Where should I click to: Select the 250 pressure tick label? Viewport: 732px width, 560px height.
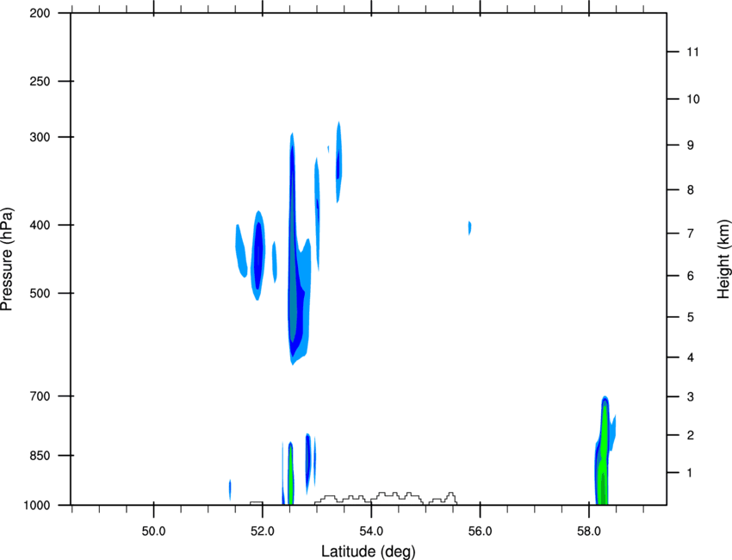point(40,81)
